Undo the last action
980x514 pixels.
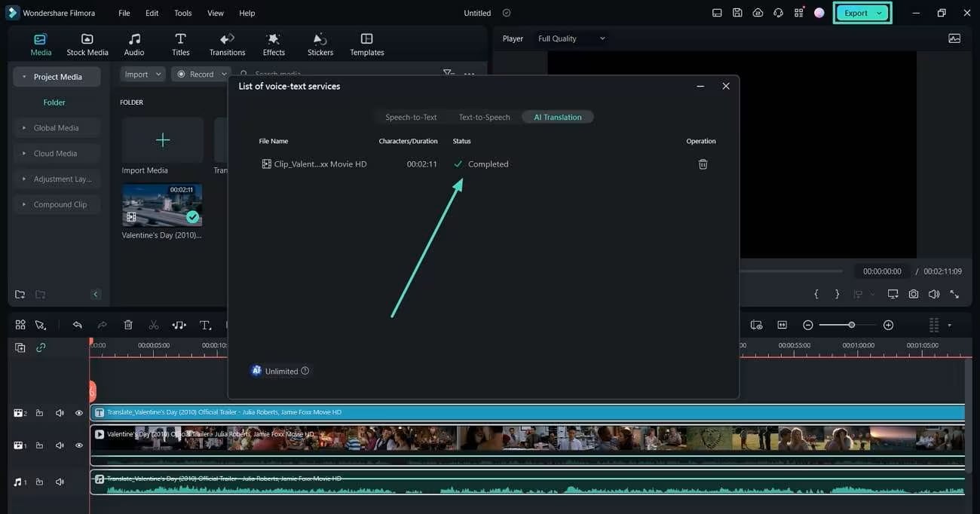coord(77,325)
